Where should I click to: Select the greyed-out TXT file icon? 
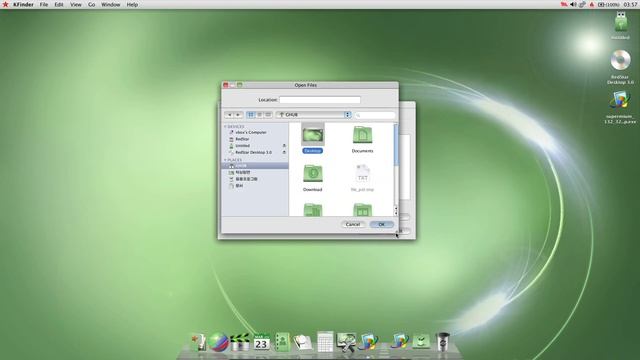[x=362, y=174]
